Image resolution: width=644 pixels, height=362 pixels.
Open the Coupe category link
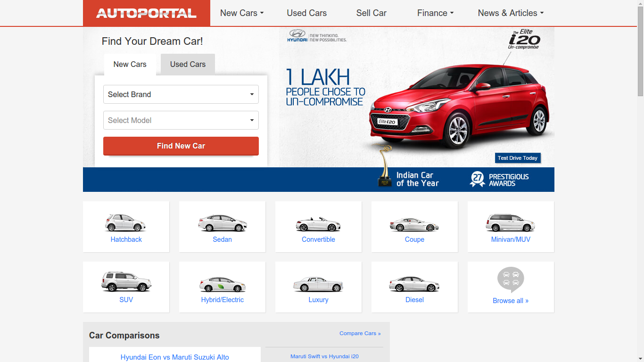(x=415, y=239)
